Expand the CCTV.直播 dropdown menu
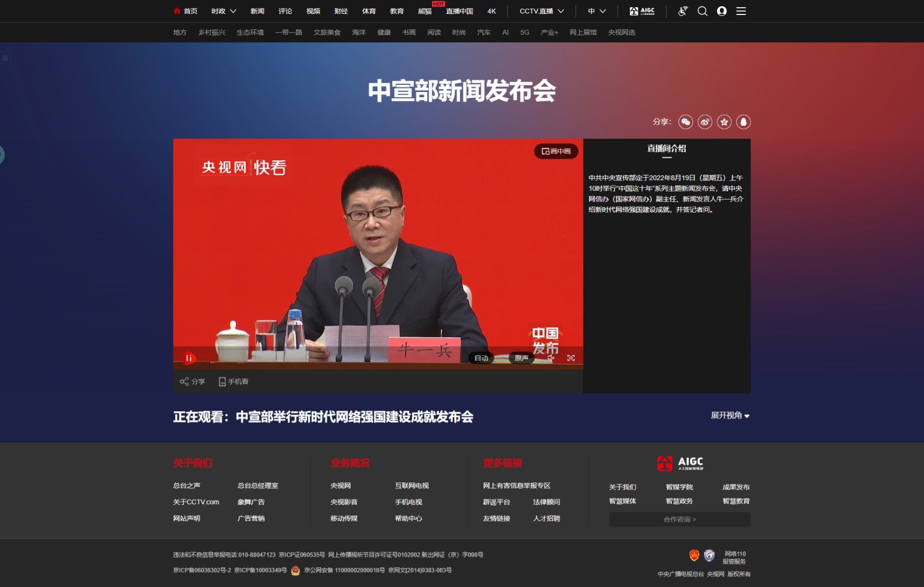Viewport: 924px width, 587px height. click(x=542, y=11)
